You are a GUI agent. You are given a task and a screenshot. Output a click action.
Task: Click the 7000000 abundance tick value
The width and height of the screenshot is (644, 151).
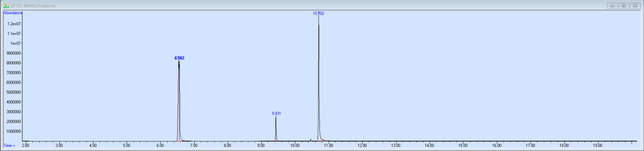[14, 73]
